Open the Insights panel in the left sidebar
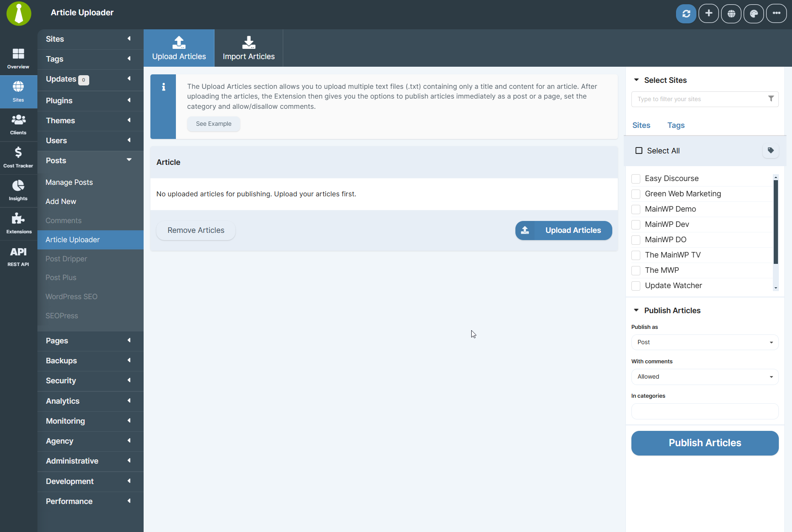The width and height of the screenshot is (792, 532). (18, 190)
